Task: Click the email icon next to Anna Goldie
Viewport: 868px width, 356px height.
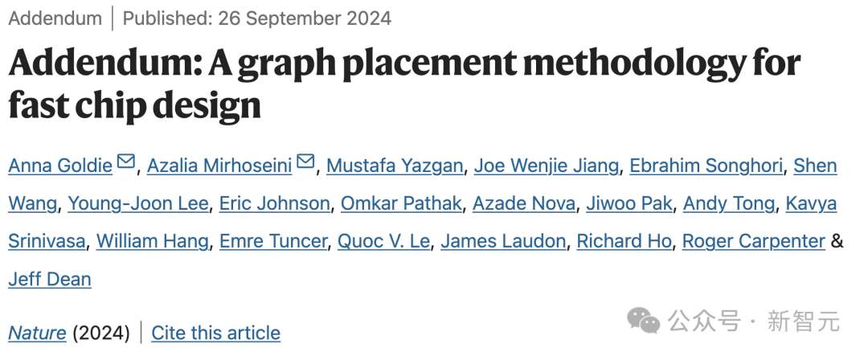Action: click(x=126, y=163)
